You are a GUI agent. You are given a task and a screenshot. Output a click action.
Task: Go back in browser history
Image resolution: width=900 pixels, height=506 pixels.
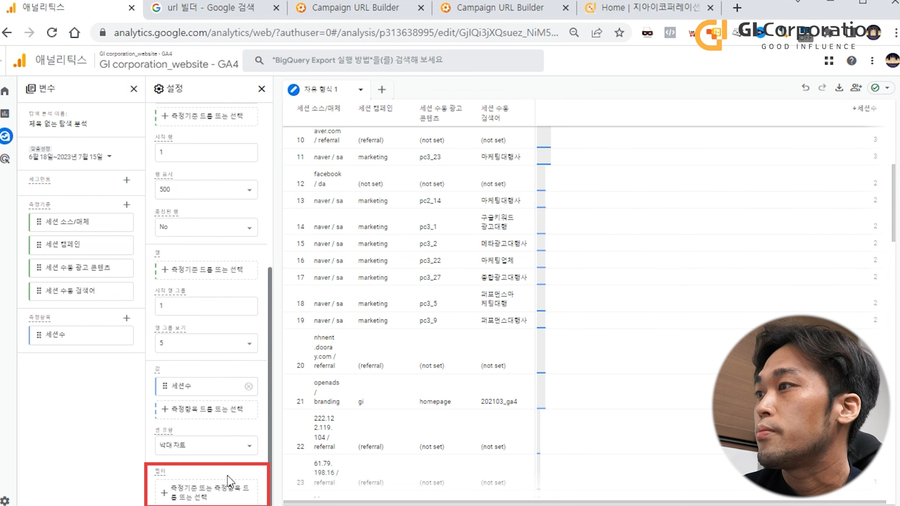click(x=7, y=33)
